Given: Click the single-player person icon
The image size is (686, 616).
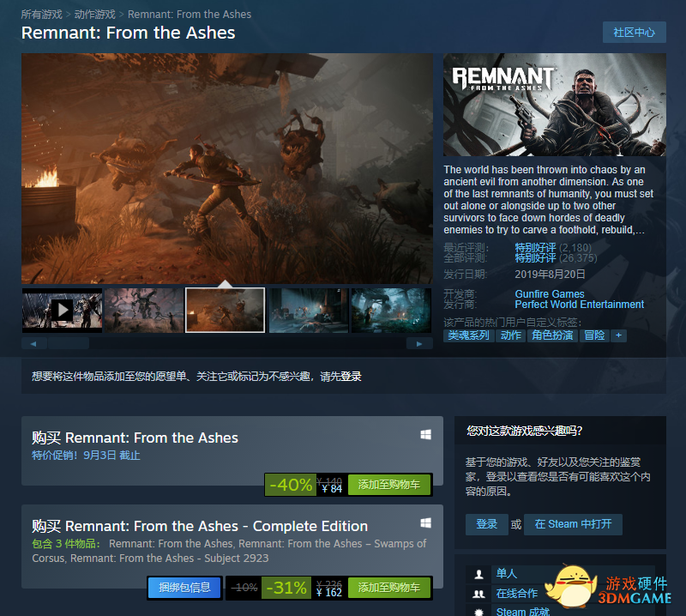Looking at the screenshot, I should click(x=479, y=574).
